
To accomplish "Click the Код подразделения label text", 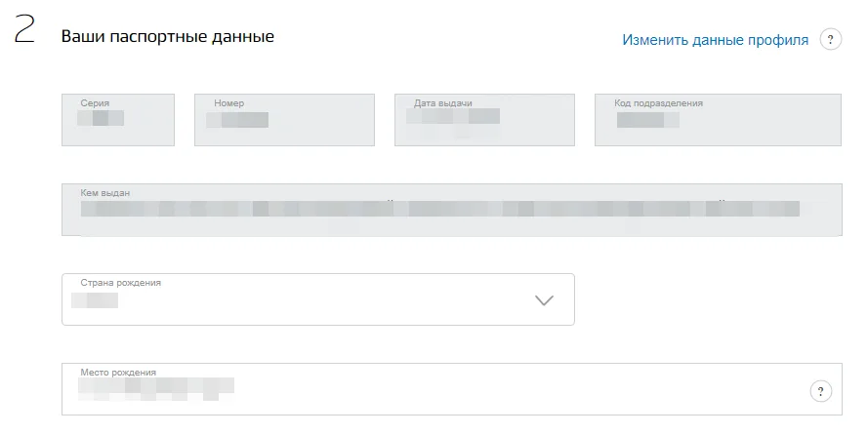I will click(x=658, y=102).
